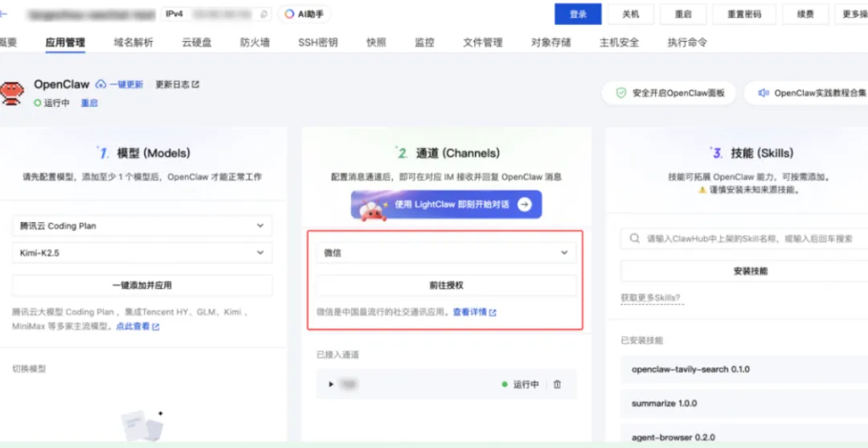The height and width of the screenshot is (448, 868).
Task: Click the blue 登录 button
Action: click(578, 14)
